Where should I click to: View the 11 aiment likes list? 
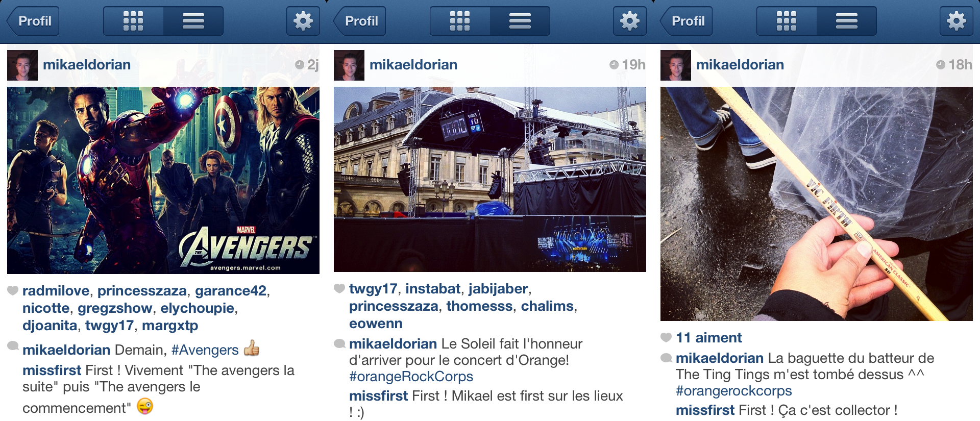coord(709,338)
